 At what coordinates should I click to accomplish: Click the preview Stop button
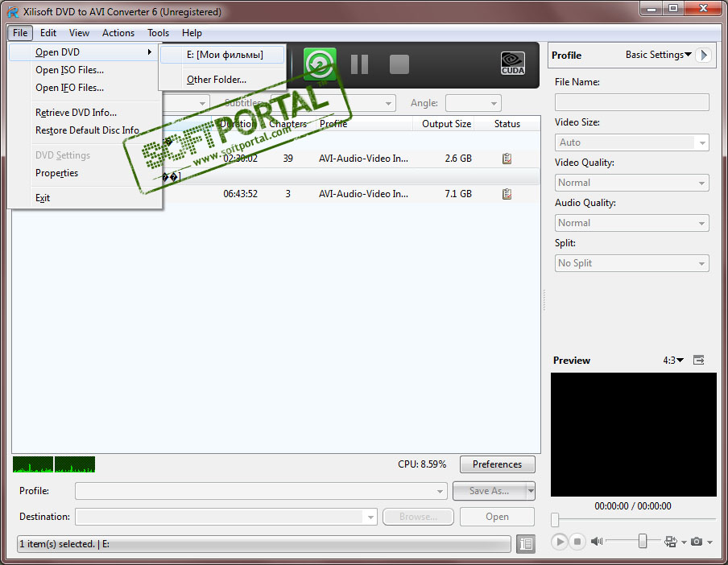click(577, 542)
